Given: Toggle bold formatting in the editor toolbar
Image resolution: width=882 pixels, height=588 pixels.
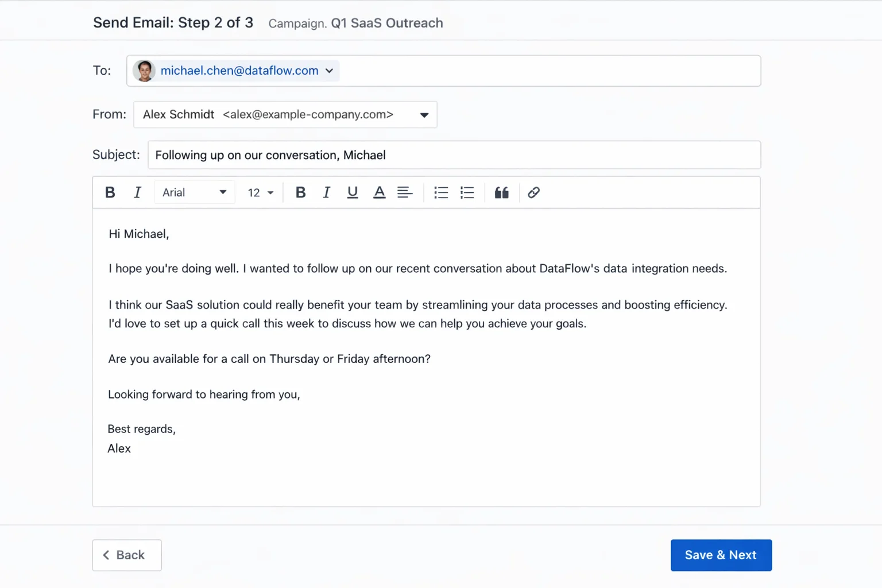Looking at the screenshot, I should point(300,192).
